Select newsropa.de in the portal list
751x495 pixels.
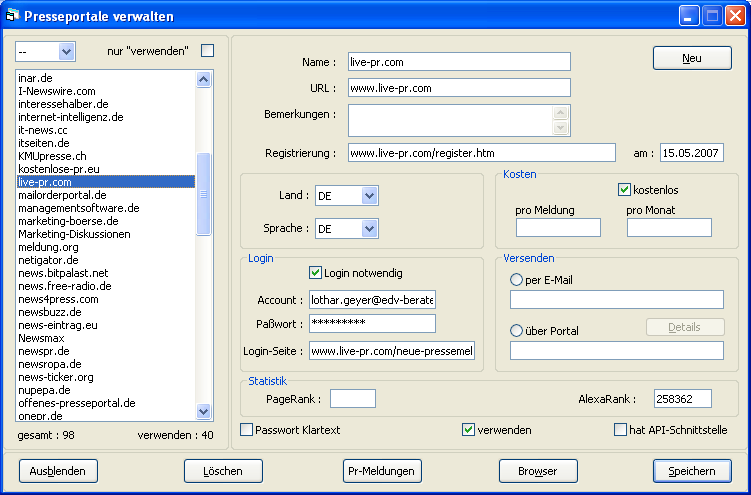49,364
